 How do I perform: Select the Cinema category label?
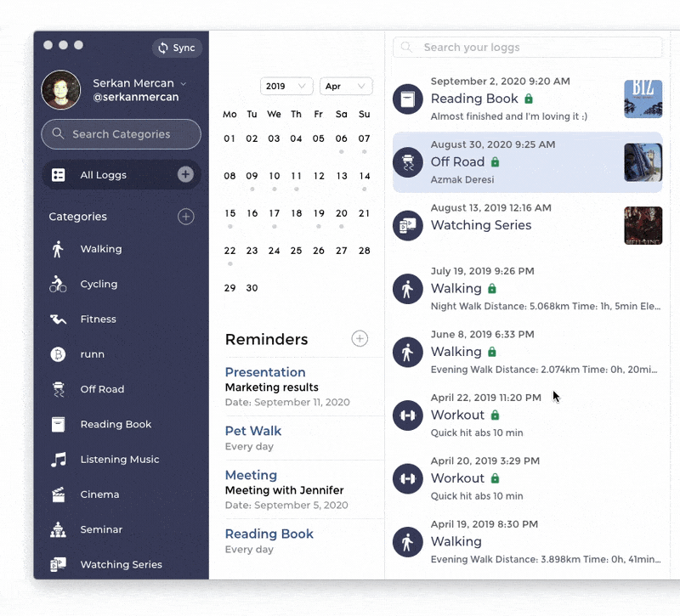(x=99, y=494)
